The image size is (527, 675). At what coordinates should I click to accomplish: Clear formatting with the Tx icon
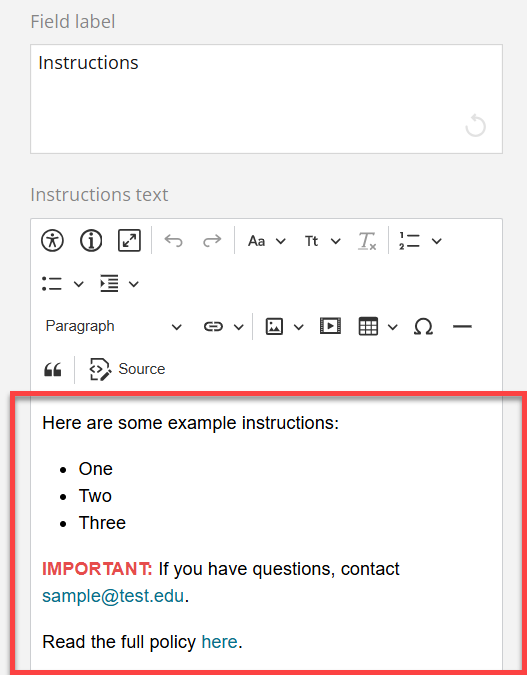coord(367,241)
